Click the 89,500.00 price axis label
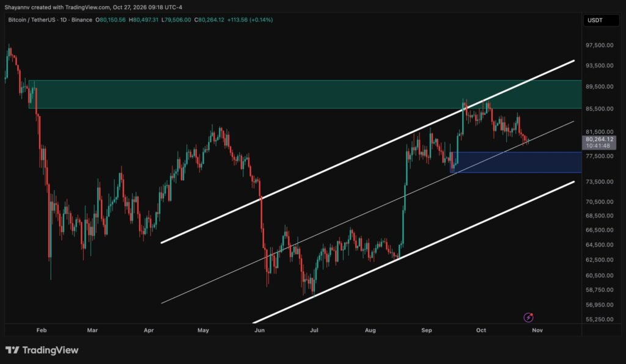 coord(599,87)
